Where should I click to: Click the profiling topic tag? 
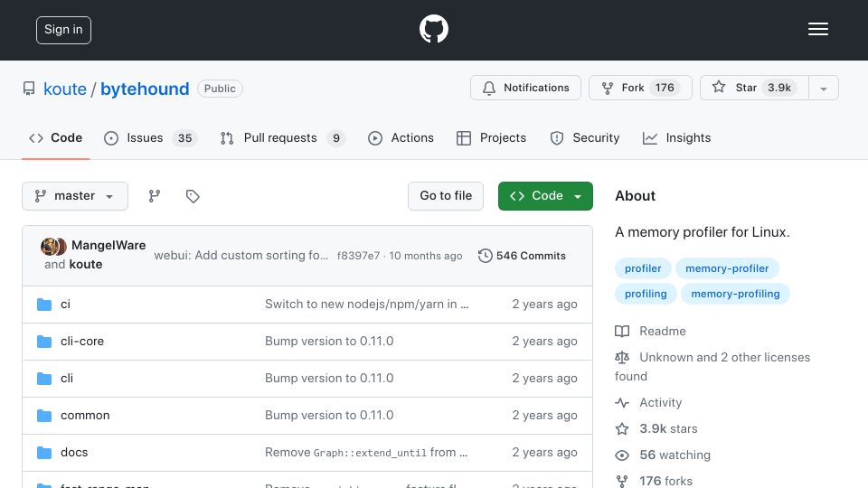646,294
